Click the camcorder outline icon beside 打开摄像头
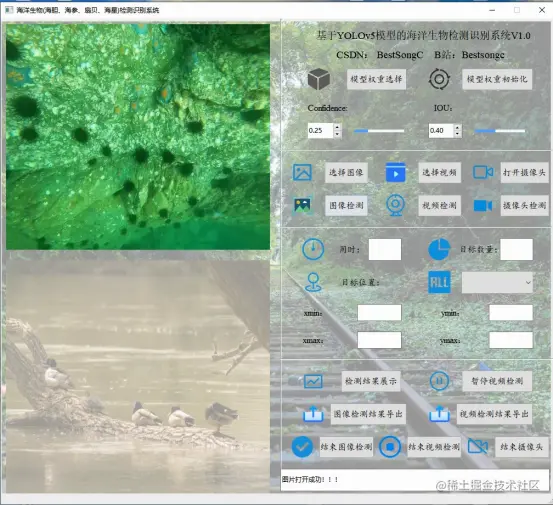554x506 pixels. [483, 172]
